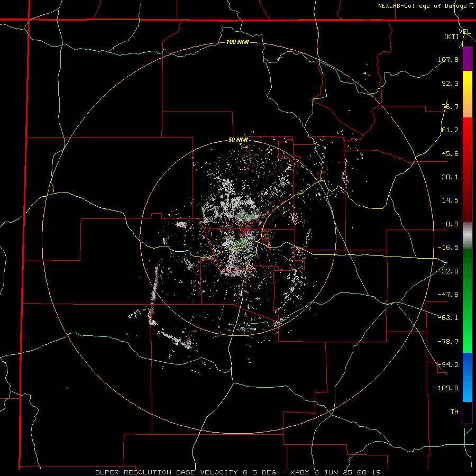476x476 pixels.
Task: Select the 107.8 value on the velocity scale
Action: (448, 59)
